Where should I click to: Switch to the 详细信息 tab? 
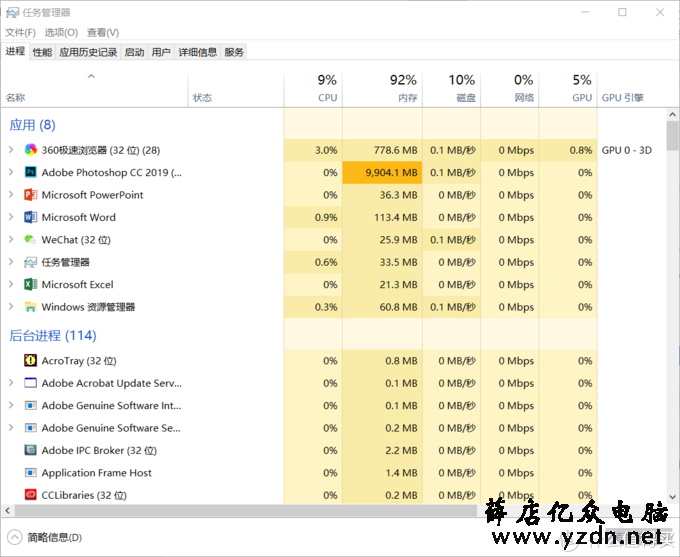click(198, 52)
